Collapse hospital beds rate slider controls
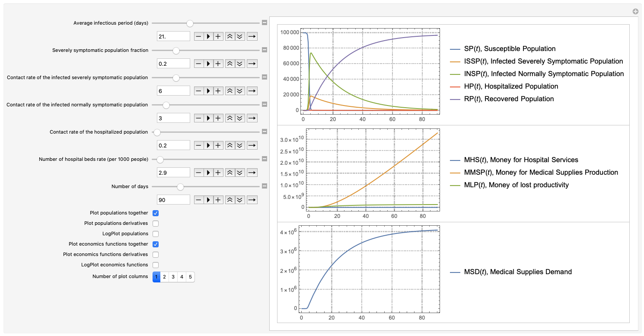 (x=265, y=159)
